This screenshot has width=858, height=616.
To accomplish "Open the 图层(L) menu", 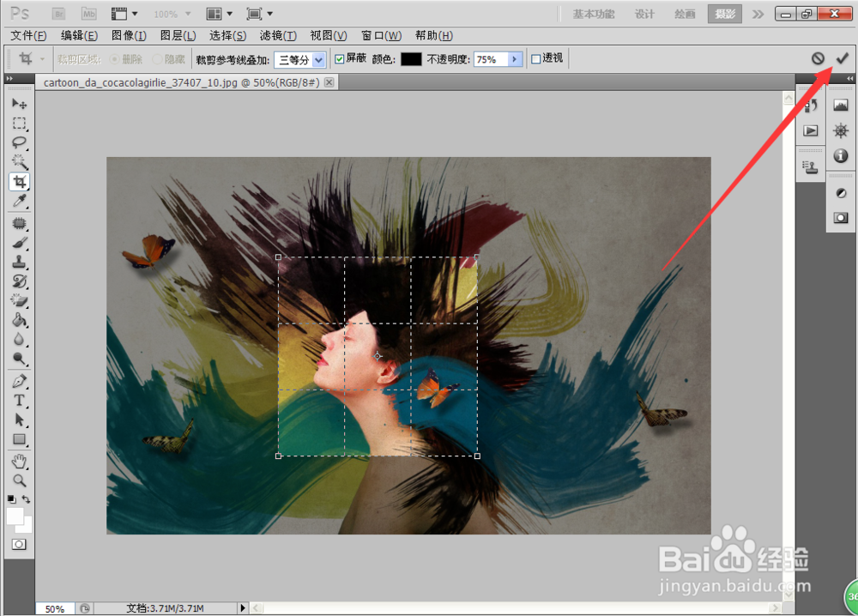I will point(178,35).
